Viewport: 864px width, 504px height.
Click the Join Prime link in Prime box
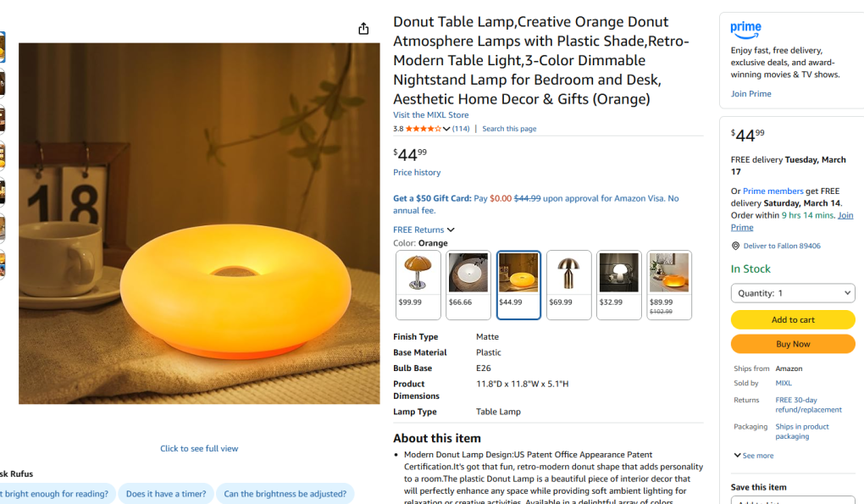pos(750,94)
